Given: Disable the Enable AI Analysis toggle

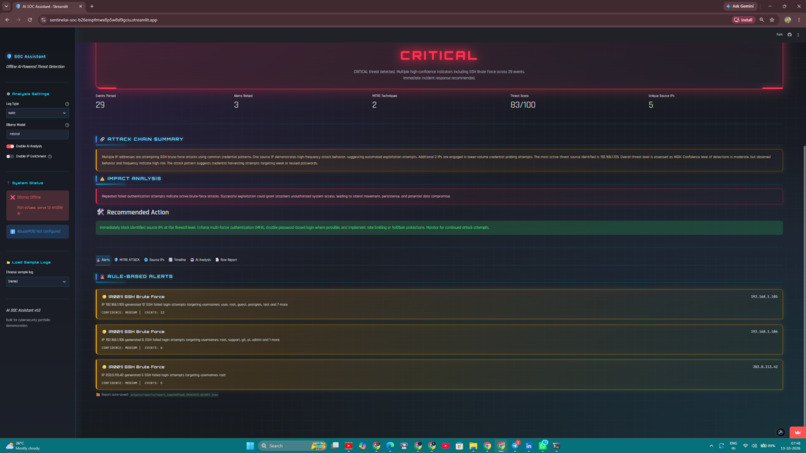Looking at the screenshot, I should pos(10,146).
